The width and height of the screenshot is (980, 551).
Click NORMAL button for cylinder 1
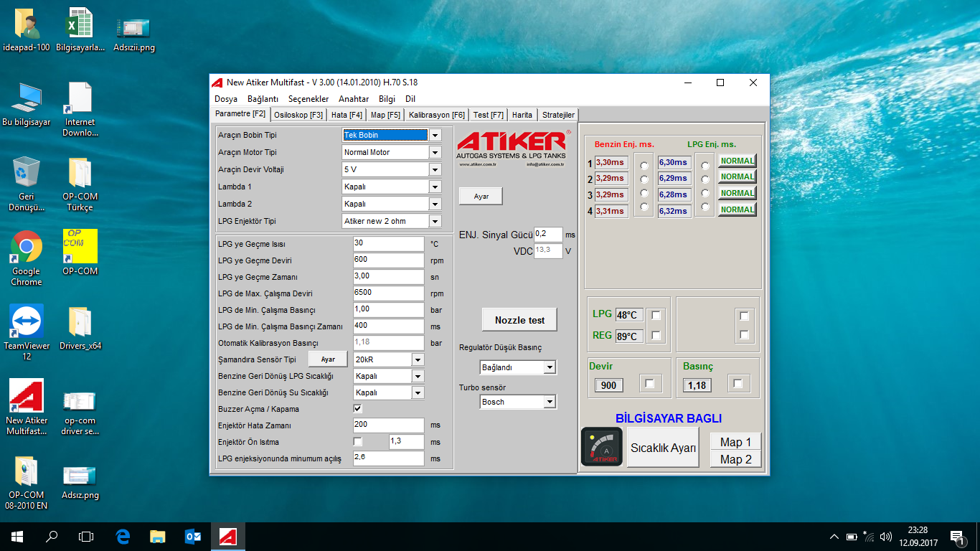point(737,161)
